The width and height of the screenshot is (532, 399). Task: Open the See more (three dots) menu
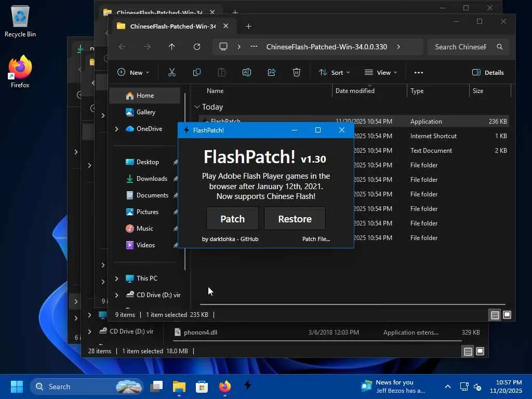click(419, 72)
